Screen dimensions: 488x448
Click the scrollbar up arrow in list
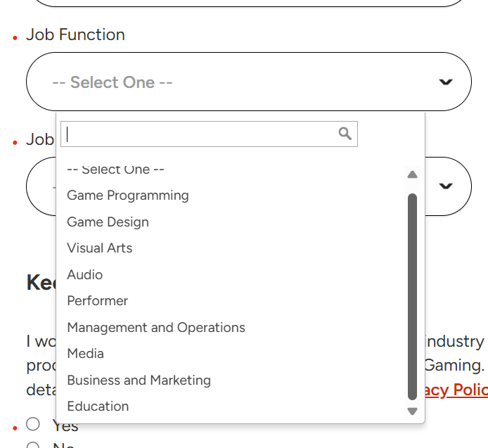point(413,174)
